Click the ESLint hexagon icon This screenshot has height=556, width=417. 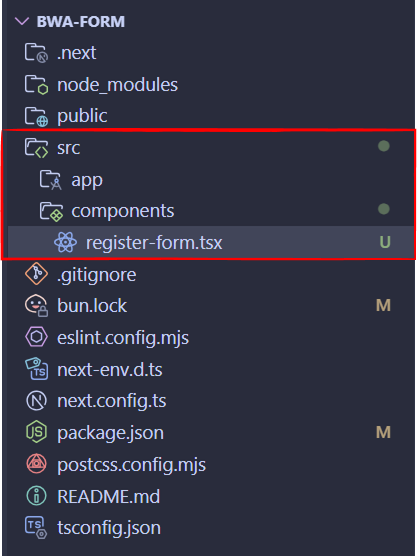[36, 337]
